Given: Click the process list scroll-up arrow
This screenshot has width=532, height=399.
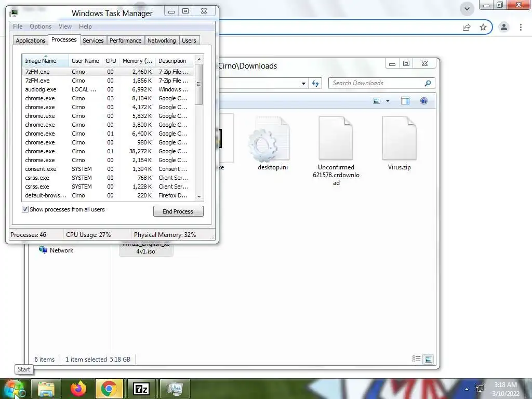Looking at the screenshot, I should (199, 59).
